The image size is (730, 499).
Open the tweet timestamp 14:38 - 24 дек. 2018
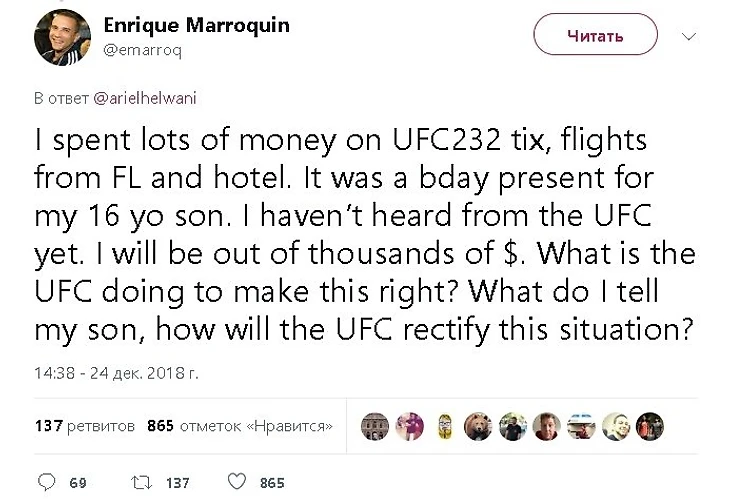116,373
